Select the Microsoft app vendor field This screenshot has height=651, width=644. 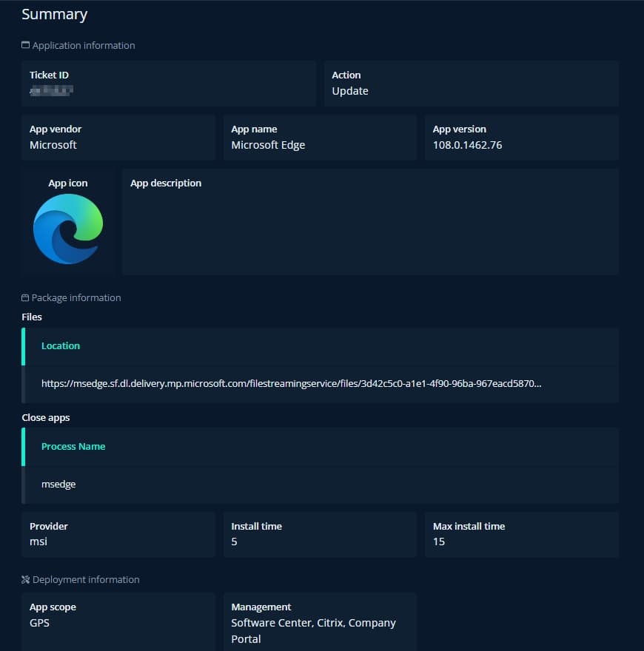tap(118, 138)
